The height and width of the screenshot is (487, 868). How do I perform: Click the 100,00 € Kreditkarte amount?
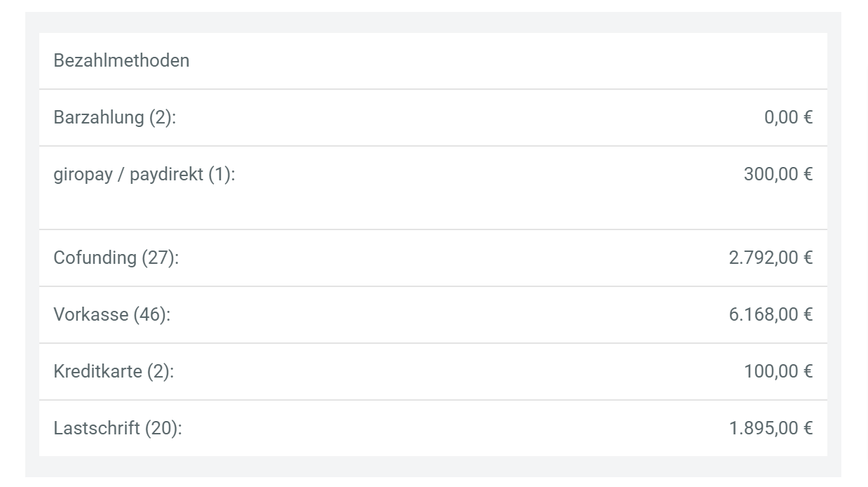click(778, 371)
